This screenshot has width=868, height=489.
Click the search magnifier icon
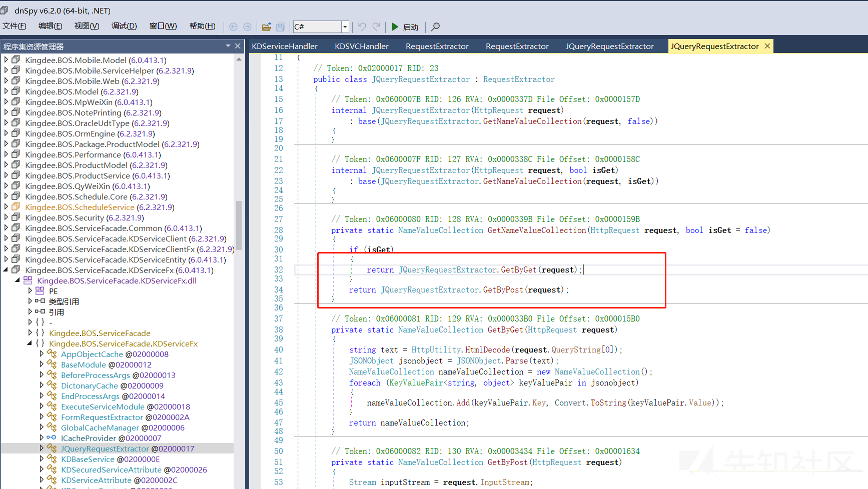436,26
